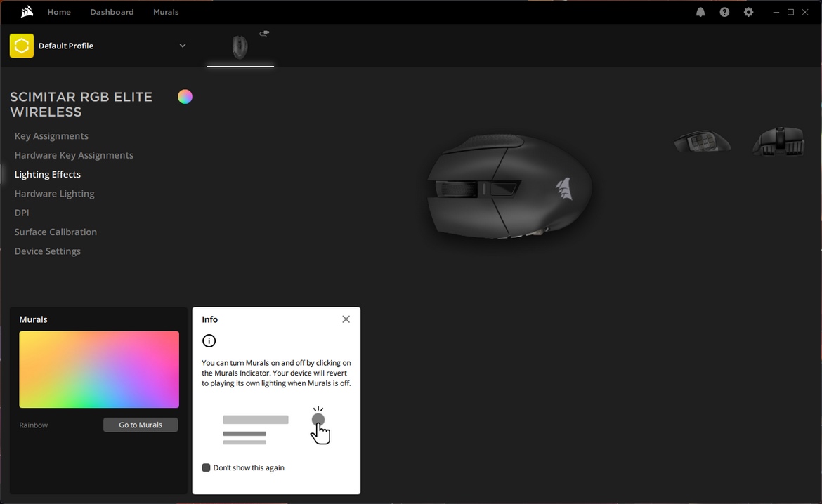Image resolution: width=822 pixels, height=504 pixels.
Task: Open Surface Calibration
Action: coord(56,232)
